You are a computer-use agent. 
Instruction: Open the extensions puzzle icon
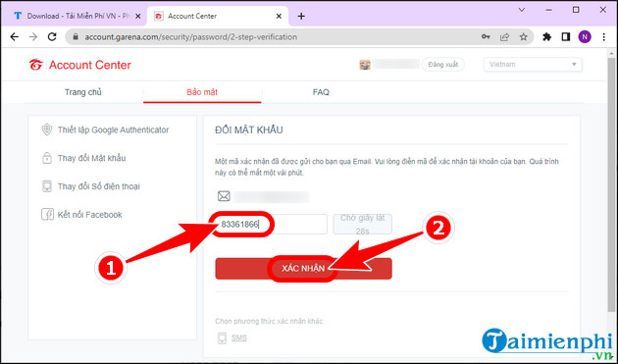(x=547, y=37)
